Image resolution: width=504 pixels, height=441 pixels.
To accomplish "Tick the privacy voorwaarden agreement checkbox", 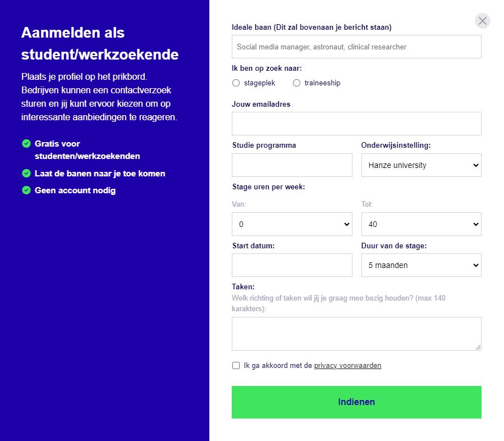I will click(x=236, y=366).
